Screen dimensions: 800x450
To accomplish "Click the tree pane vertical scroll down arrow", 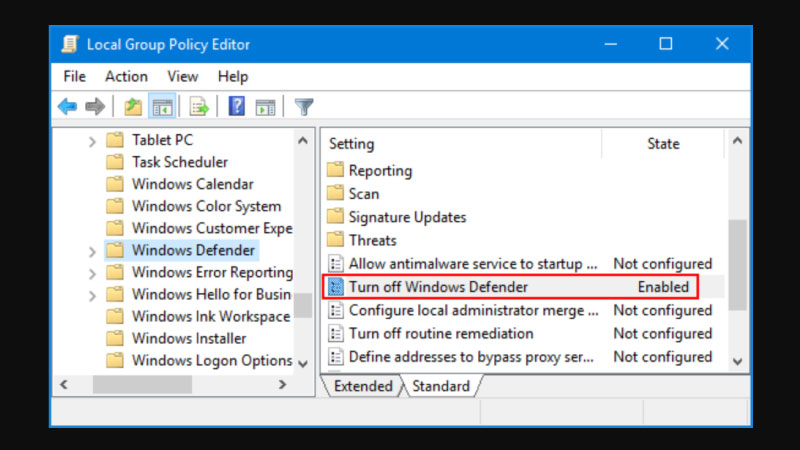I will [303, 364].
